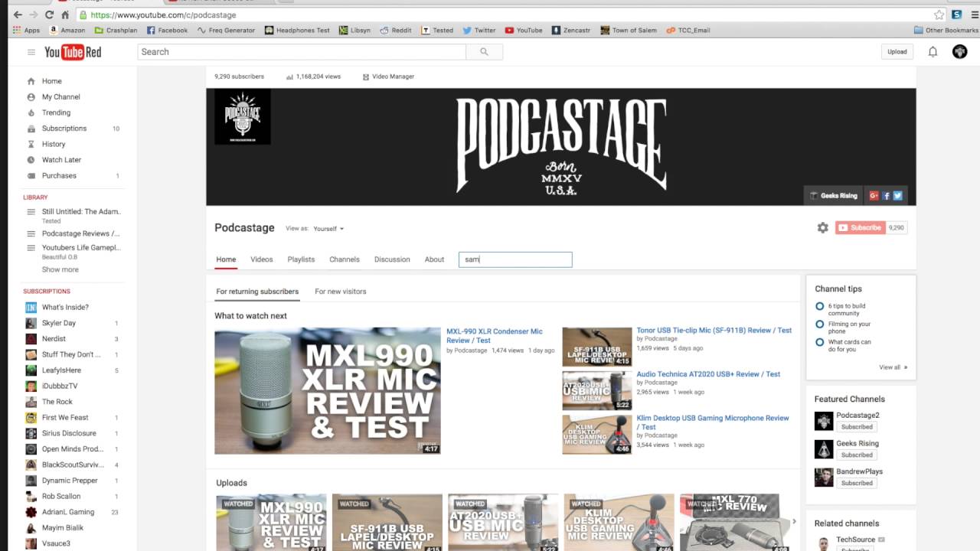Click the Twitter icon on banner

tap(897, 195)
